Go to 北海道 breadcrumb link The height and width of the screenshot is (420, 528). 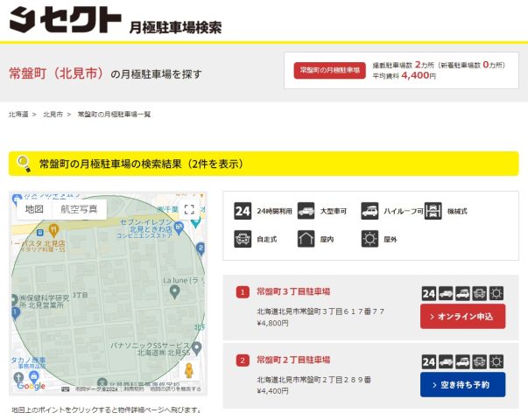tap(18, 115)
